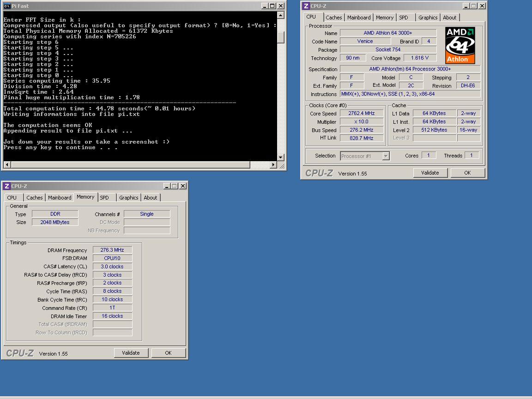Click the processor Name field AMD Athlon 64 3000+
This screenshot has width=532, height=399.
click(x=388, y=33)
